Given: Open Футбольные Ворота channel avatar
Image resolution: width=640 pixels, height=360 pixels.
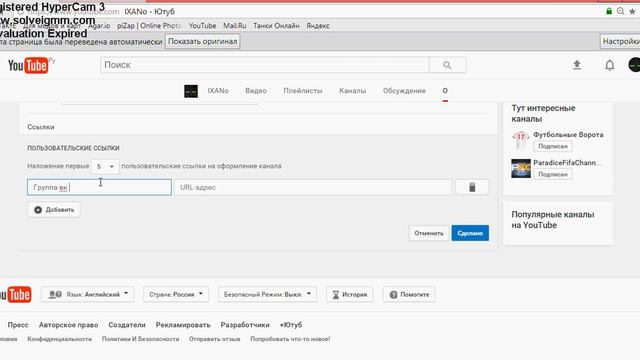Looking at the screenshot, I should tap(521, 140).
